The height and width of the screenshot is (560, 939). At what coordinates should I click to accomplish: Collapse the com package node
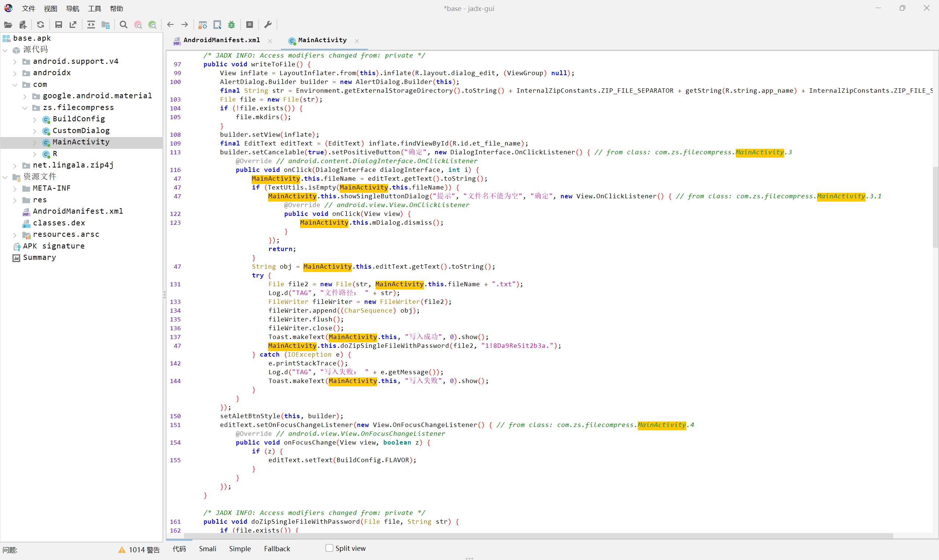15,85
